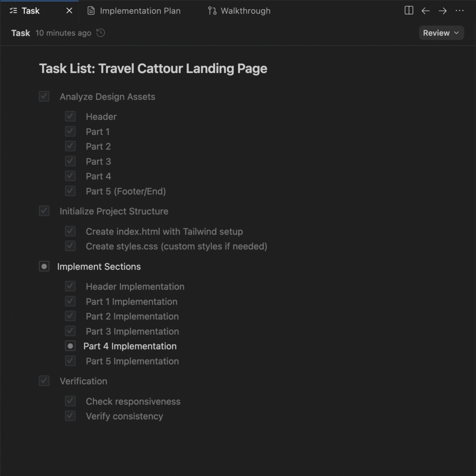
Task: Open the more actions ellipsis menu
Action: [x=460, y=11]
